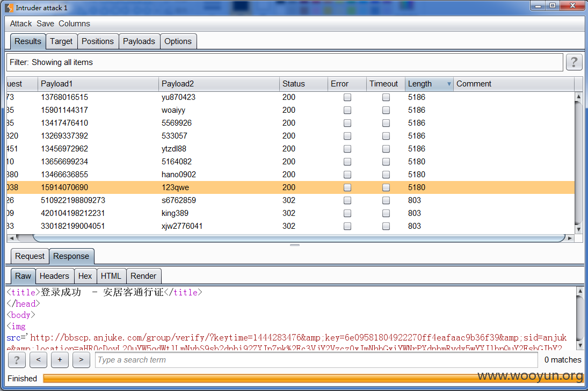Open the Save menu

[45, 24]
